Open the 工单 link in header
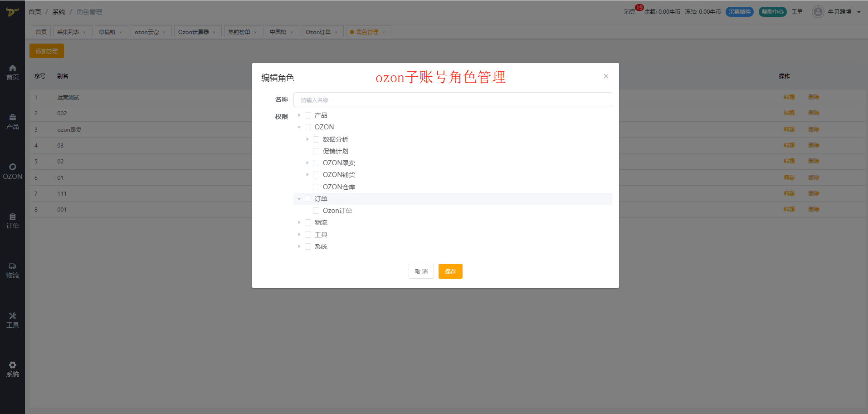Image resolution: width=868 pixels, height=414 pixels. pyautogui.click(x=797, y=12)
